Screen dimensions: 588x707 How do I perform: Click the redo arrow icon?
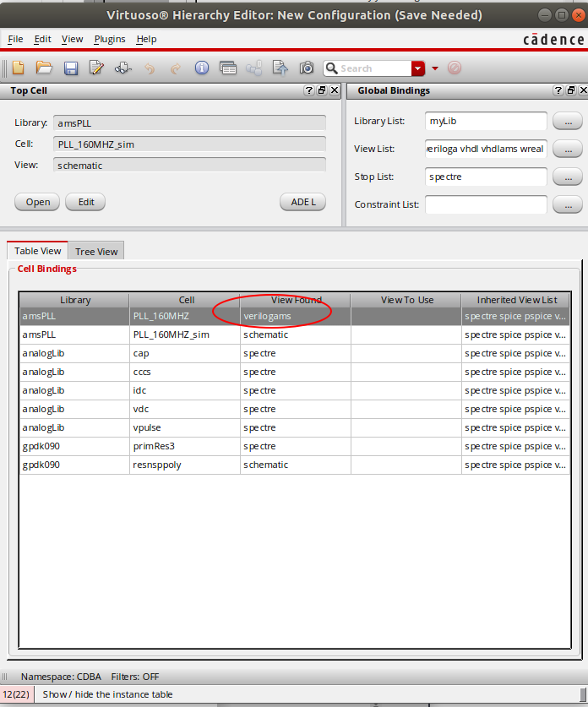tap(176, 68)
